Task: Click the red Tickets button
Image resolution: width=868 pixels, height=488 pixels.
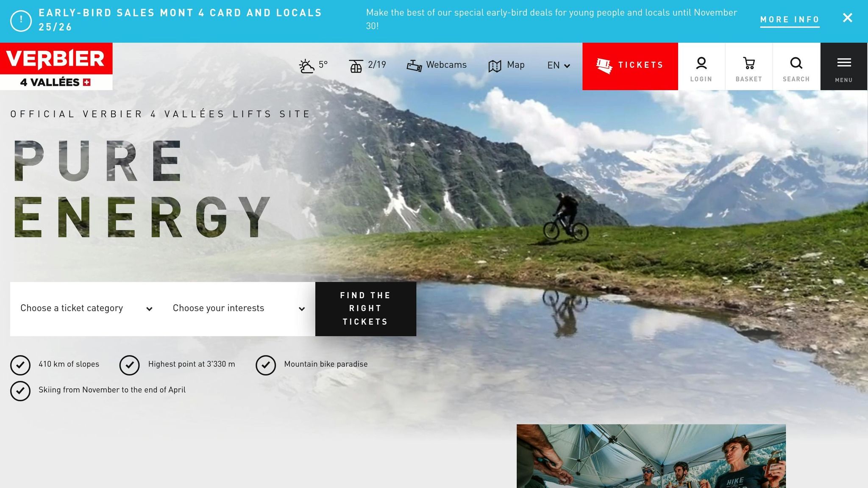Action: coord(630,67)
